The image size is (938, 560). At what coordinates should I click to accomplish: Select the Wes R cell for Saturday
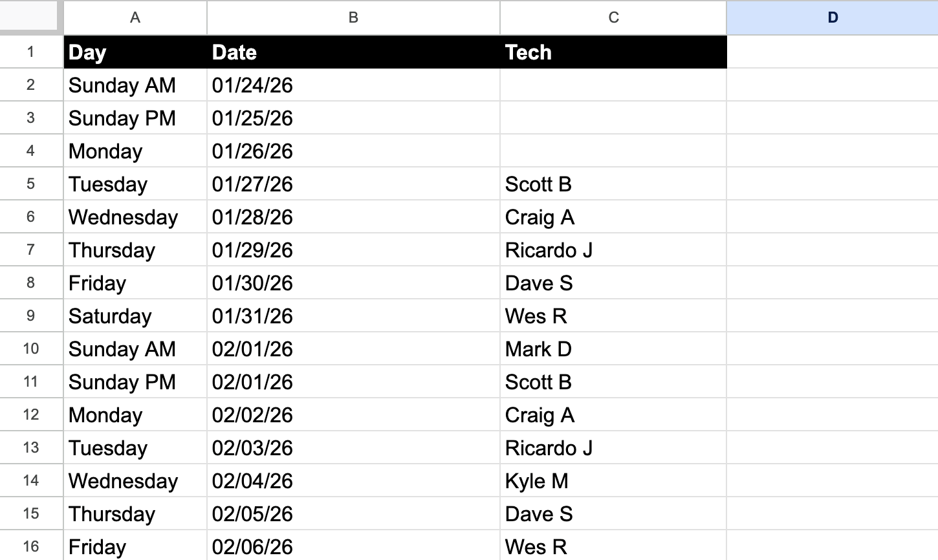point(612,316)
